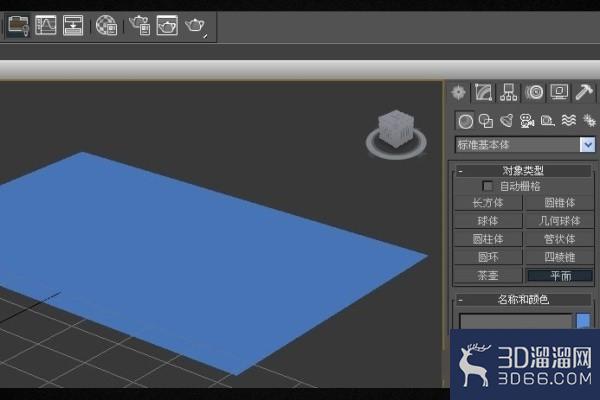Select the Helpers category icon
This screenshot has width=600, height=400.
click(548, 121)
